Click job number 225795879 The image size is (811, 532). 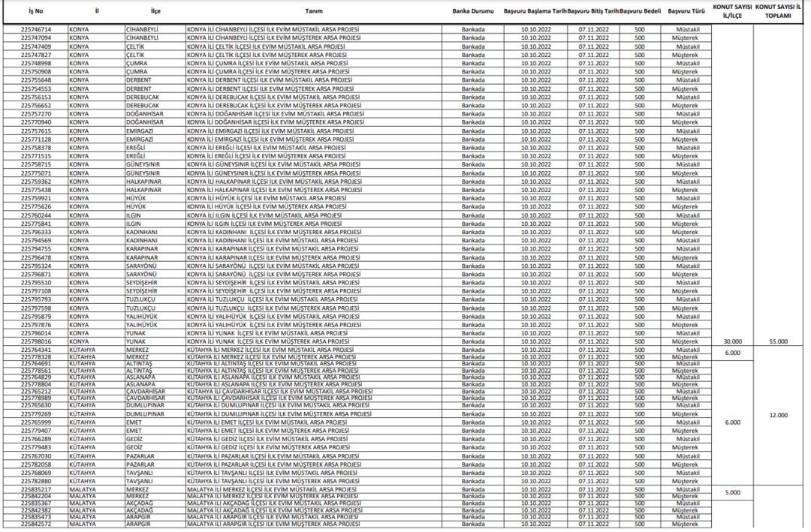coord(36,317)
